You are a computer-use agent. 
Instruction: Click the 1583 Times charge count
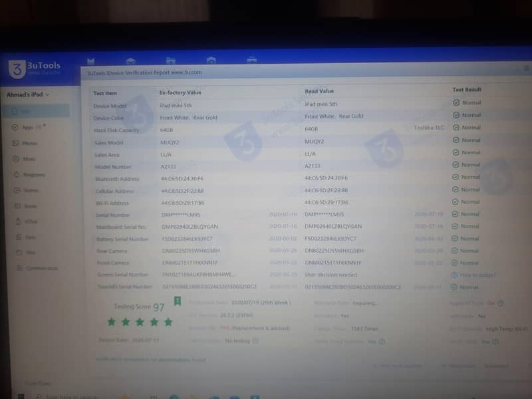coord(364,329)
